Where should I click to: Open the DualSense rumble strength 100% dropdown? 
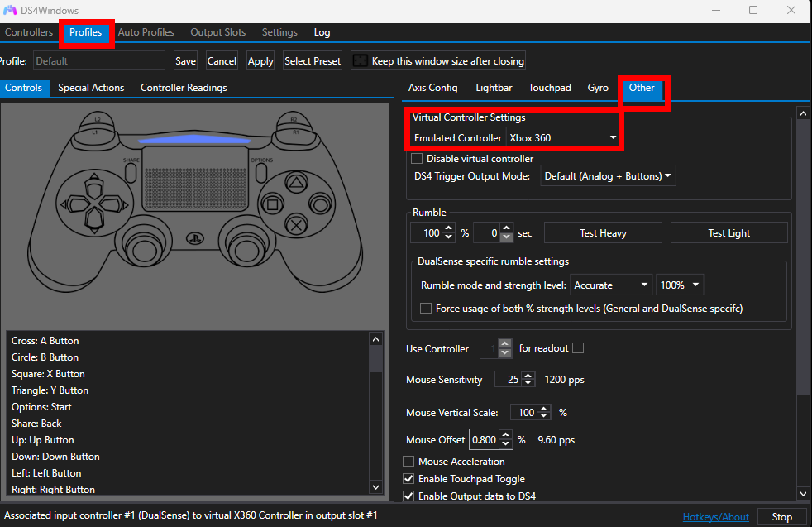pyautogui.click(x=680, y=285)
